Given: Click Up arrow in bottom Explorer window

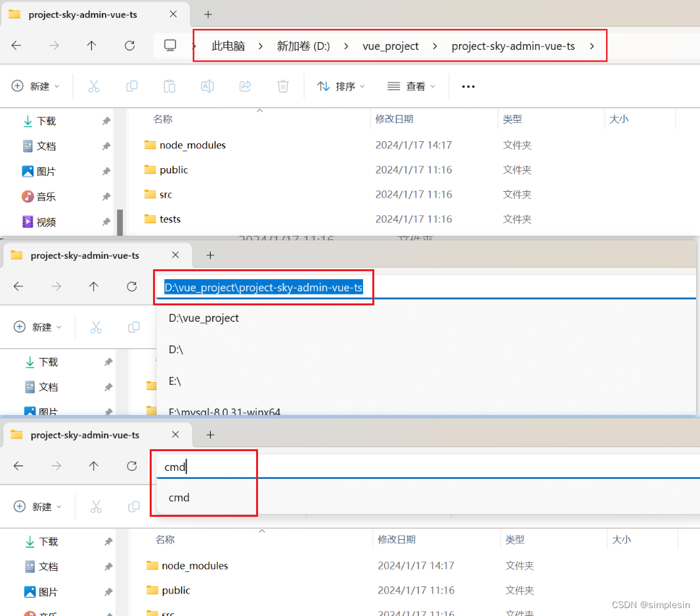Looking at the screenshot, I should point(94,466).
